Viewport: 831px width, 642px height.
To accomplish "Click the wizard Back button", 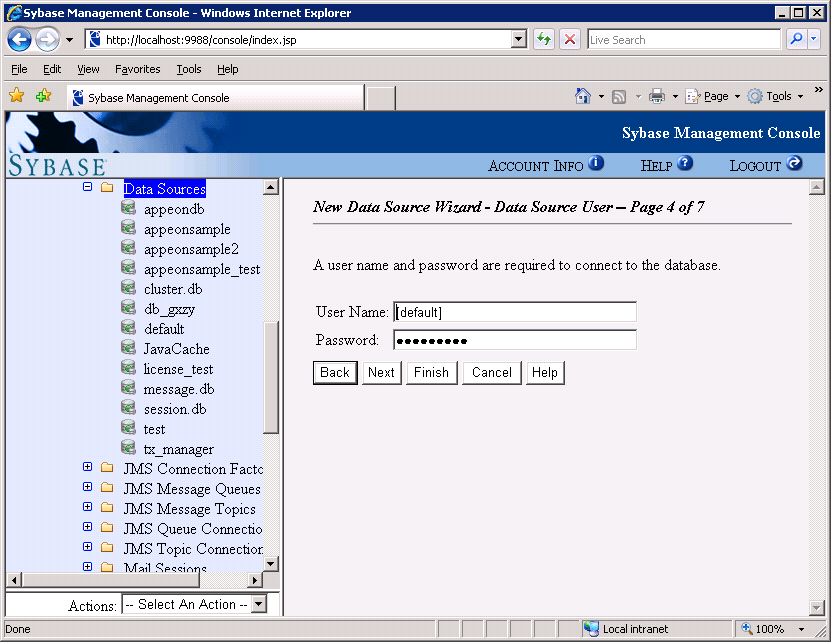I will tap(335, 373).
